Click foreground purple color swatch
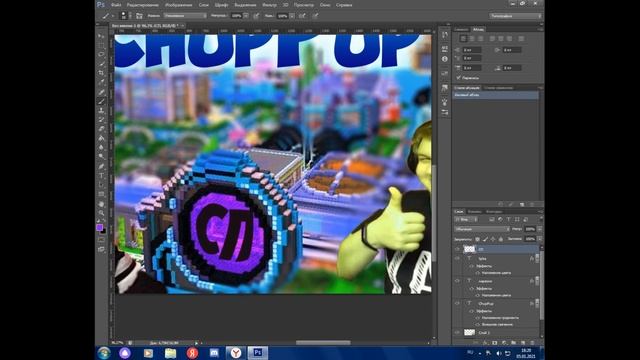The height and width of the screenshot is (360, 640). click(x=99, y=227)
